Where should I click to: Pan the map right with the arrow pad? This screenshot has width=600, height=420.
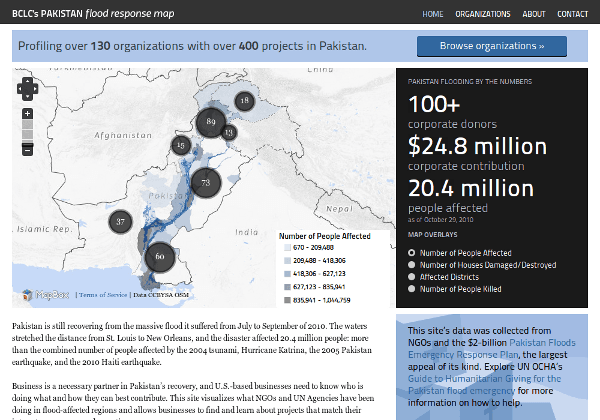click(x=35, y=89)
